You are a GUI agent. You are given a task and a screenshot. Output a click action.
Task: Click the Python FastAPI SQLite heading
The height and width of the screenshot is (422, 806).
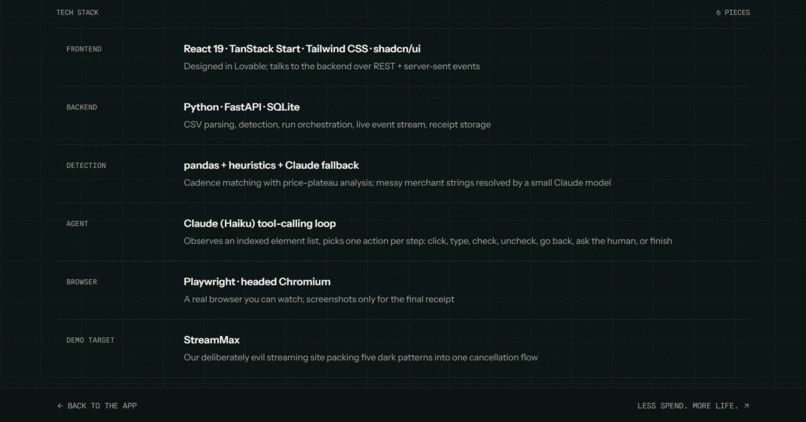point(242,107)
